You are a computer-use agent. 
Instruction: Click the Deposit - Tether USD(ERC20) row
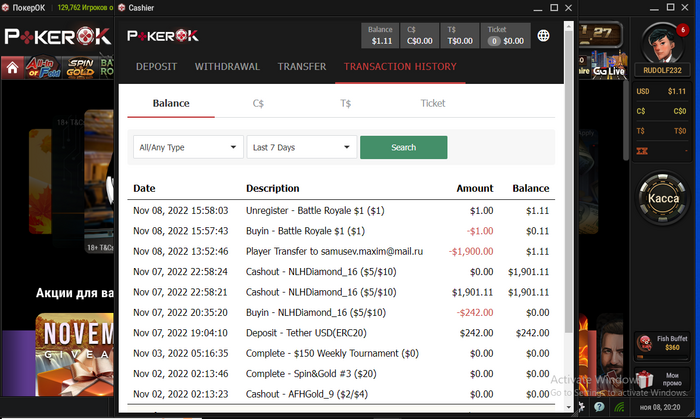coord(341,333)
